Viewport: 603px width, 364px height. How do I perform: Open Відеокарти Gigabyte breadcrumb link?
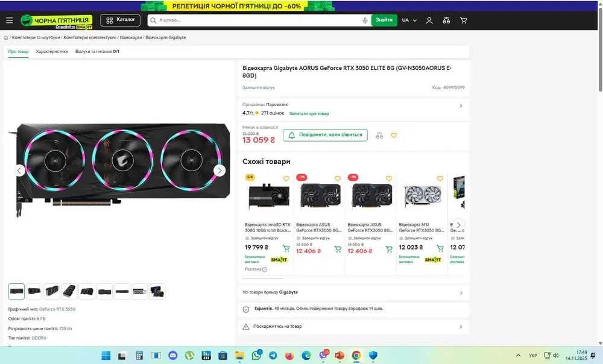[165, 38]
